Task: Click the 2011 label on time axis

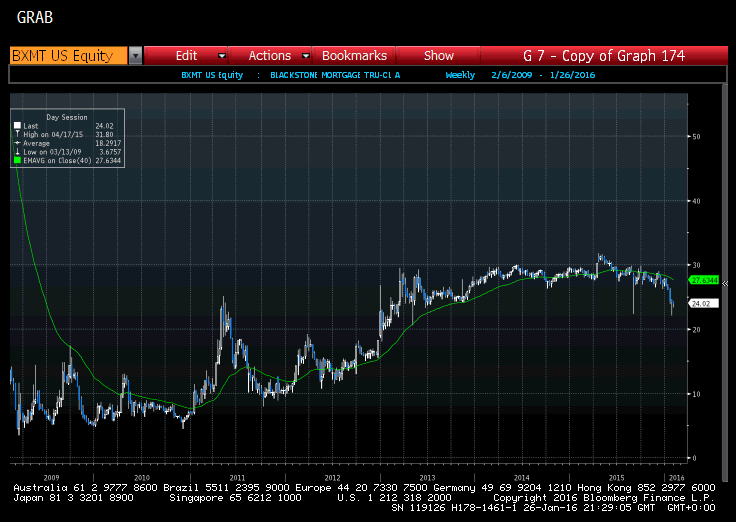Action: click(237, 478)
